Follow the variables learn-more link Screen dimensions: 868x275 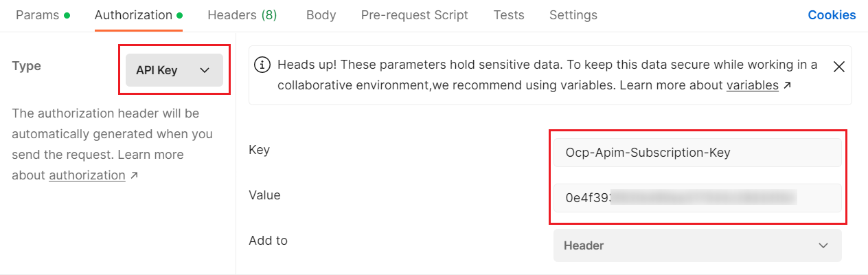[752, 86]
